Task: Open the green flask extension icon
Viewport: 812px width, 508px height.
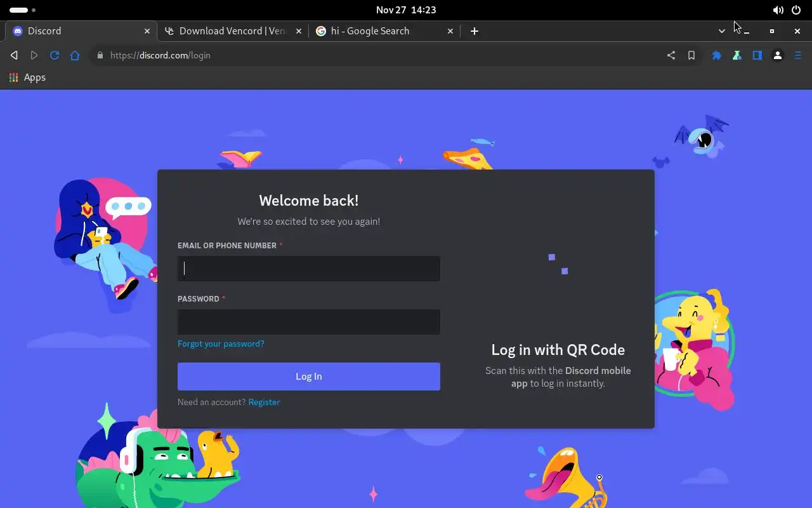Action: [x=737, y=55]
